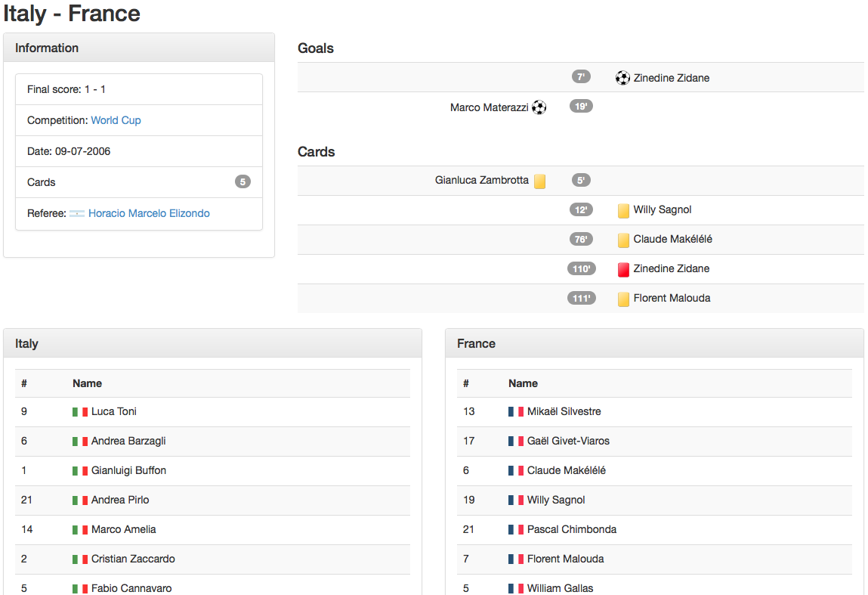868x595 pixels.
Task: Click Claude Makélélé's yellow card icon
Action: (623, 240)
